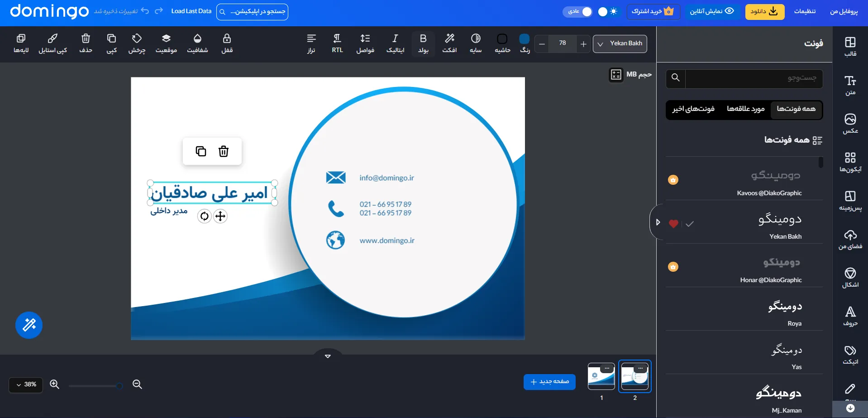Toggle Italic (ایتالیک) formatting
Image resolution: width=868 pixels, height=418 pixels.
click(395, 43)
